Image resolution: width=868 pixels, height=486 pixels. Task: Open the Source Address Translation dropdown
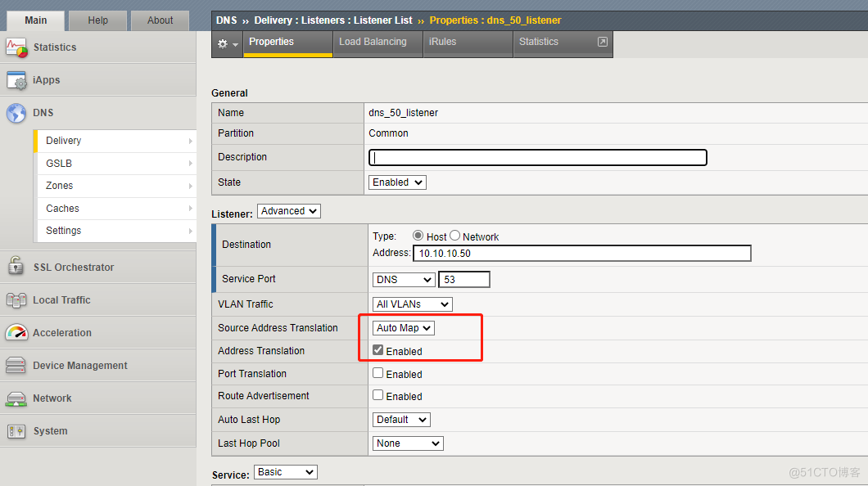pos(404,328)
